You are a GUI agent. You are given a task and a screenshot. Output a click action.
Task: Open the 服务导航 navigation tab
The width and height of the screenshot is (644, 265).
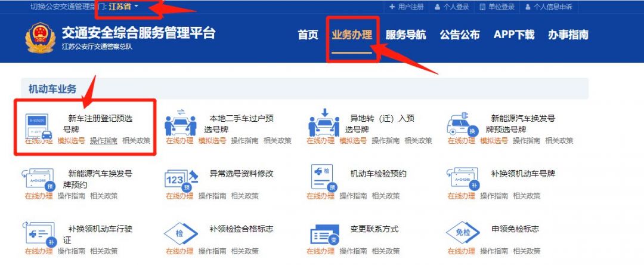tap(405, 35)
